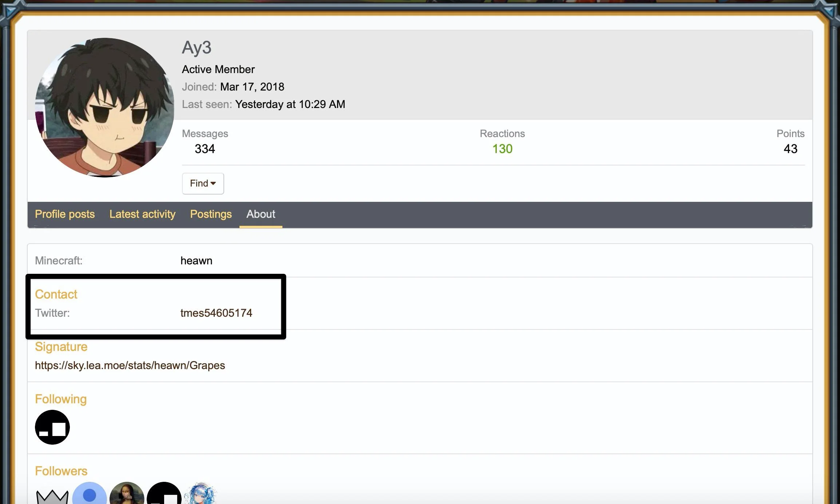This screenshot has width=840, height=504.
Task: Open the Twitter handle tmes54605174
Action: (x=216, y=313)
